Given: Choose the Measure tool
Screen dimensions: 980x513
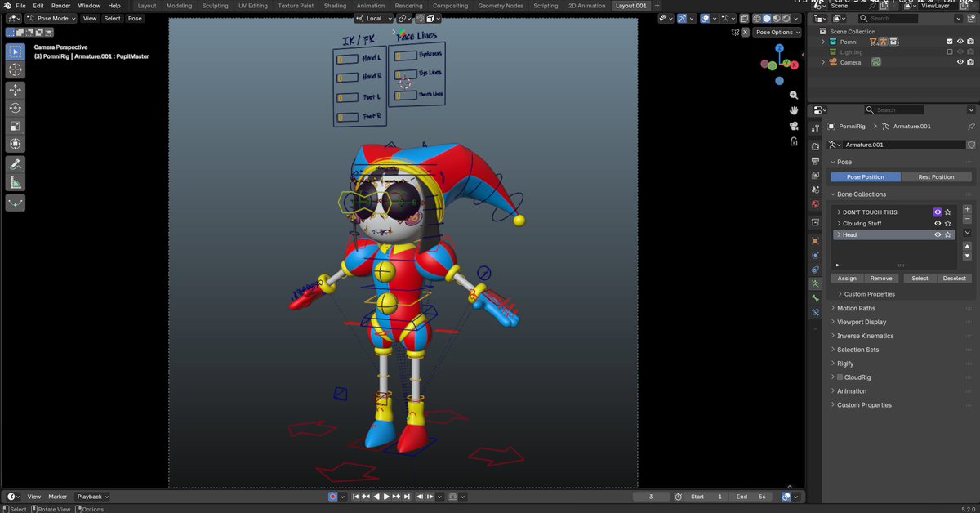Looking at the screenshot, I should pyautogui.click(x=16, y=182).
